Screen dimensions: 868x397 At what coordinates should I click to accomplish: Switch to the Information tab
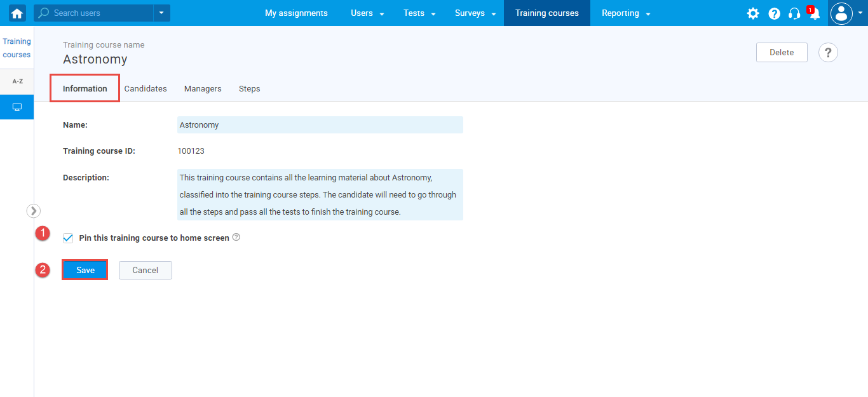[x=85, y=88]
